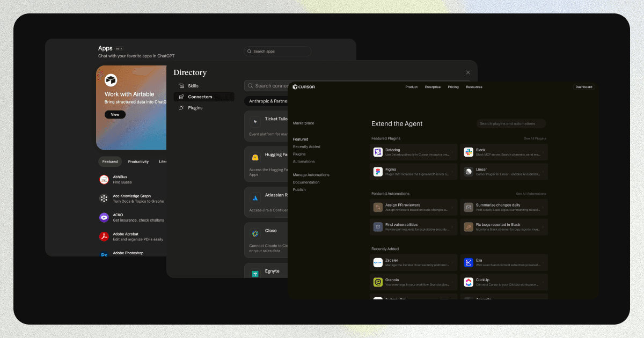644x338 pixels.
Task: Select the Summarize changes daily mail icon
Action: click(469, 207)
